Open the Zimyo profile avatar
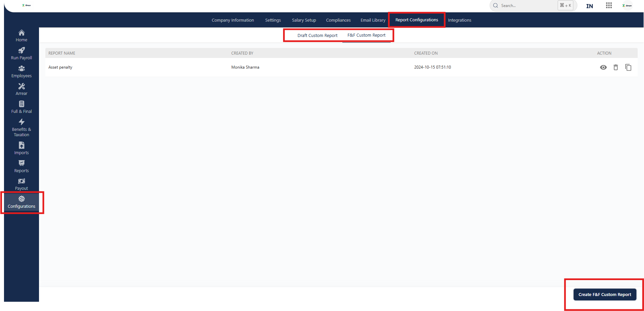 tap(627, 6)
